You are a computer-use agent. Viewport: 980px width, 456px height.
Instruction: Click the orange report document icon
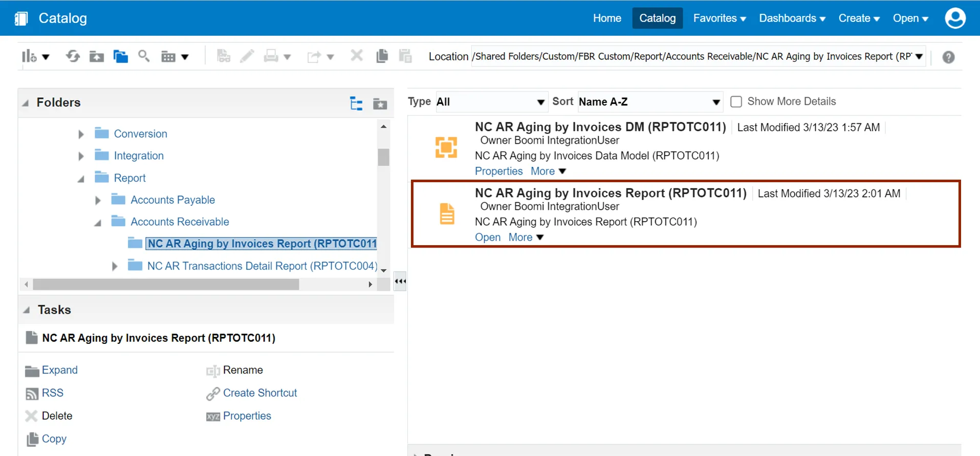pyautogui.click(x=447, y=214)
